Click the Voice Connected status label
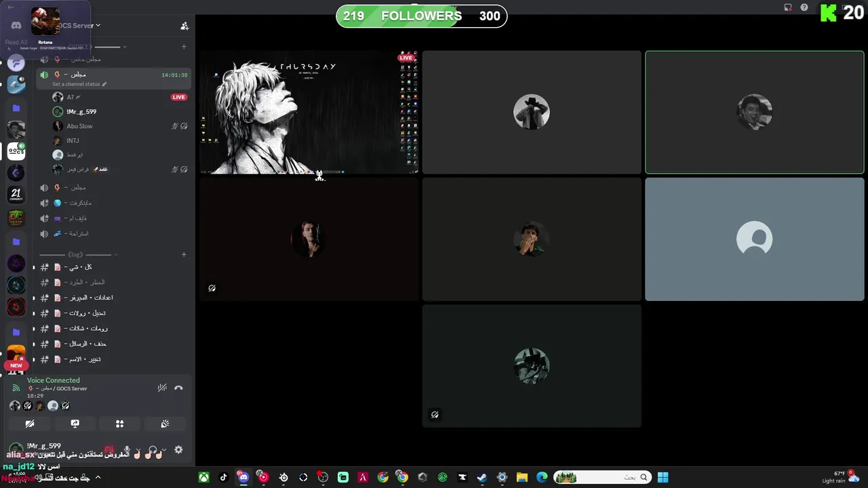868x488 pixels. (54, 380)
